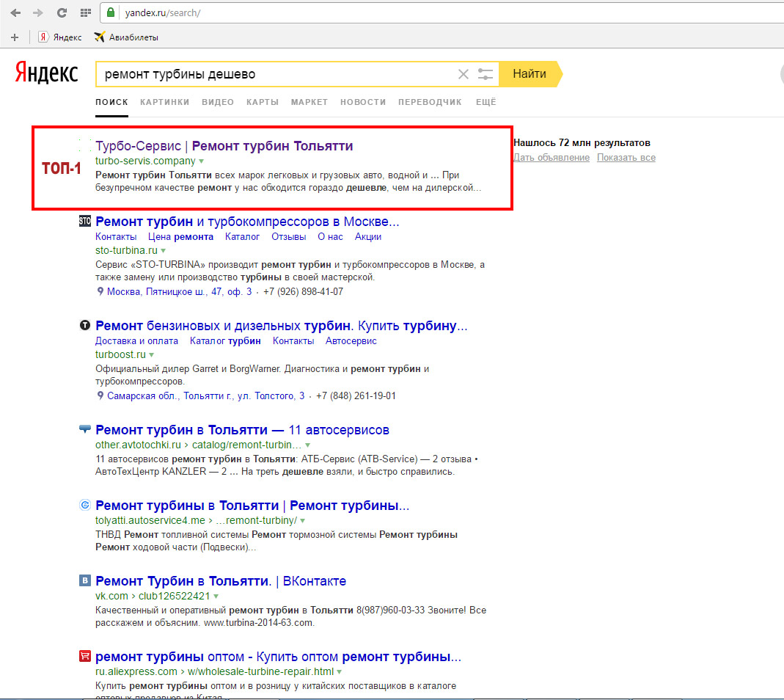The height and width of the screenshot is (700, 784).
Task: Open the Отзывы sitelink
Action: (x=288, y=237)
